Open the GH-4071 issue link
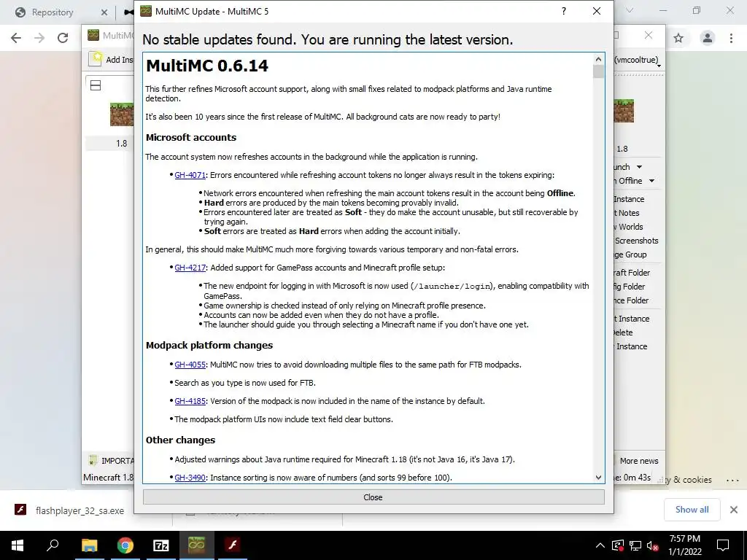 coord(190,175)
